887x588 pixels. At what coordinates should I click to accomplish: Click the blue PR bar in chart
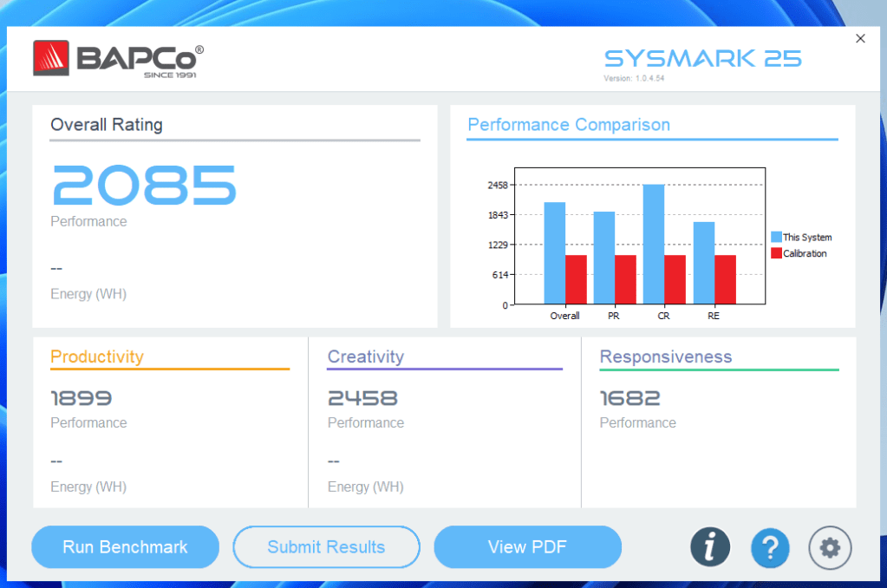click(603, 258)
